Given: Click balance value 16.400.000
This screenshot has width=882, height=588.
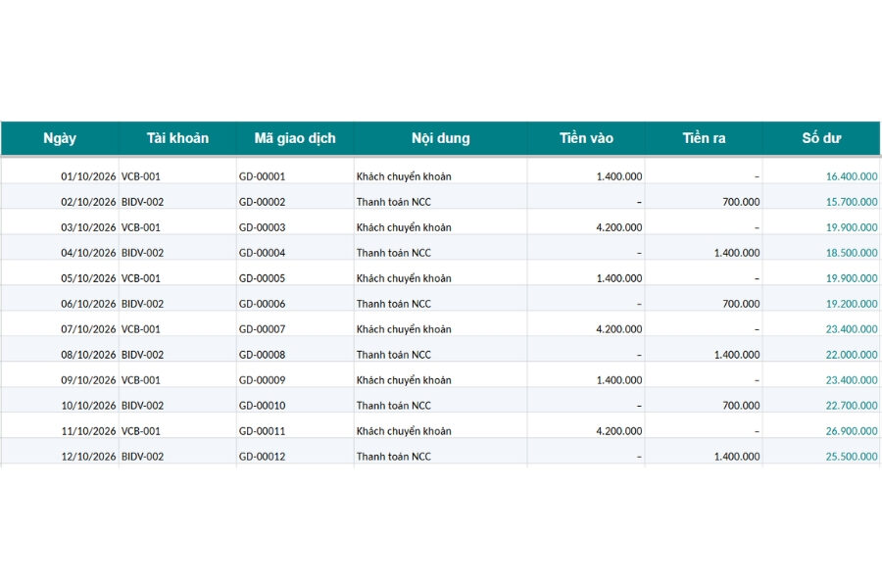Looking at the screenshot, I should click(x=851, y=176).
